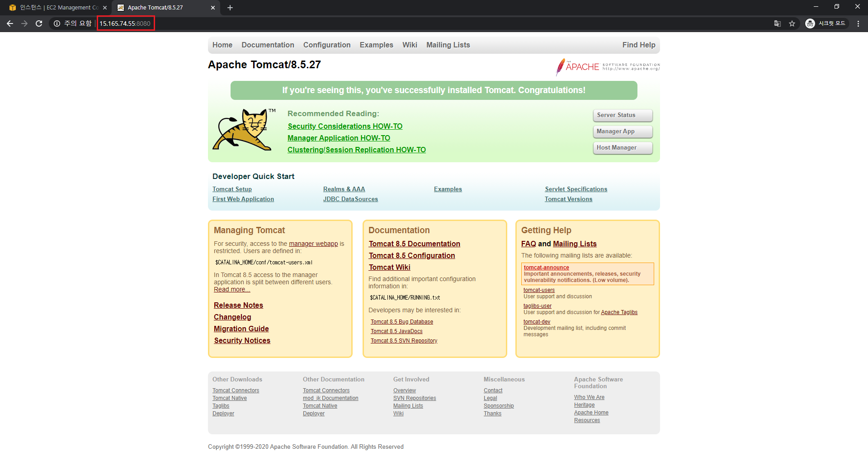Open the tomcat-announce mailing list link
Image resolution: width=868 pixels, height=470 pixels.
coord(546,268)
